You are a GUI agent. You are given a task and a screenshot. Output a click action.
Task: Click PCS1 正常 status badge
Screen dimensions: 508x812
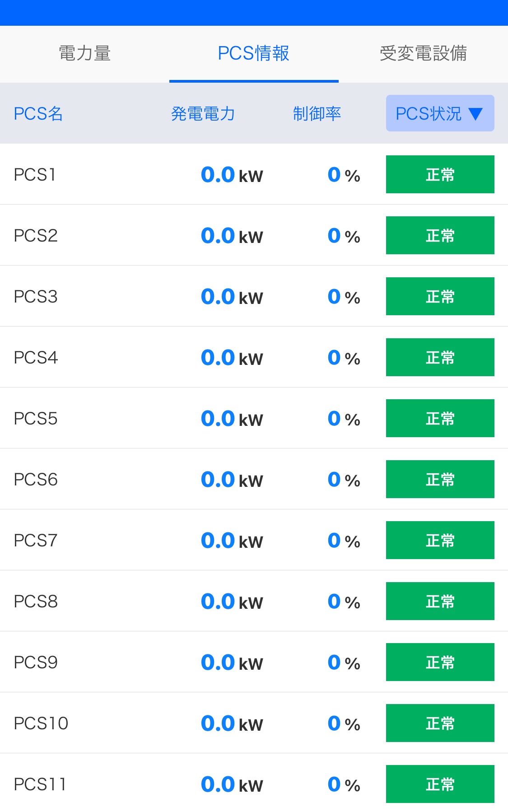coord(440,174)
